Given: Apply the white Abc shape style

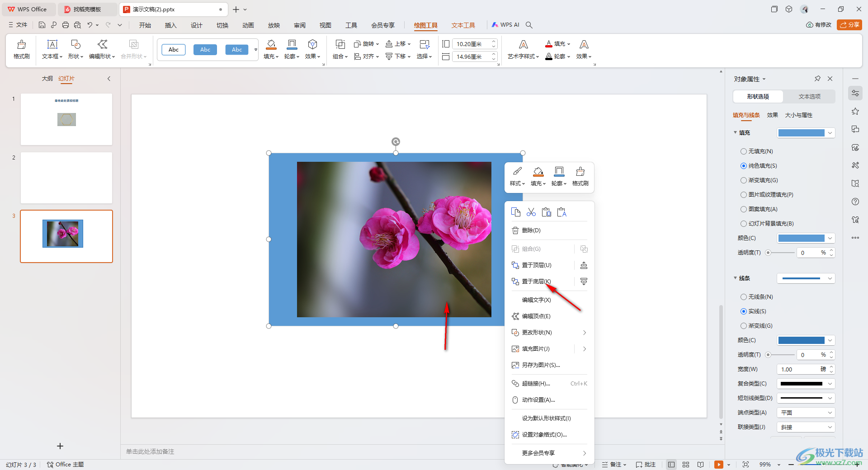Looking at the screenshot, I should point(174,50).
